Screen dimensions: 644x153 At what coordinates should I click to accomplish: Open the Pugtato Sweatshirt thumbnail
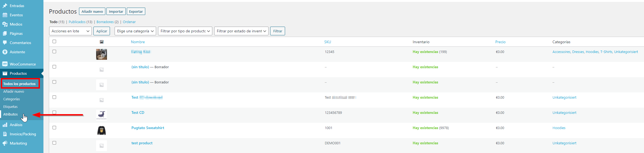click(102, 130)
